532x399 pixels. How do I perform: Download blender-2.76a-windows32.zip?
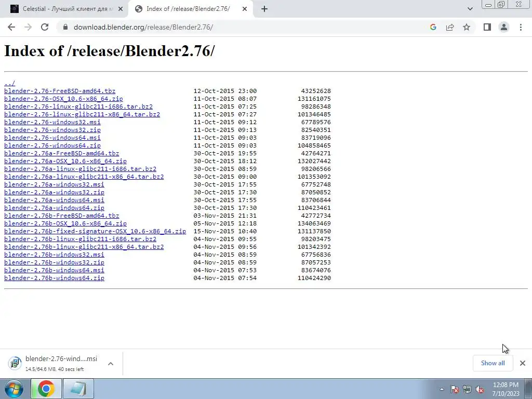pos(54,192)
